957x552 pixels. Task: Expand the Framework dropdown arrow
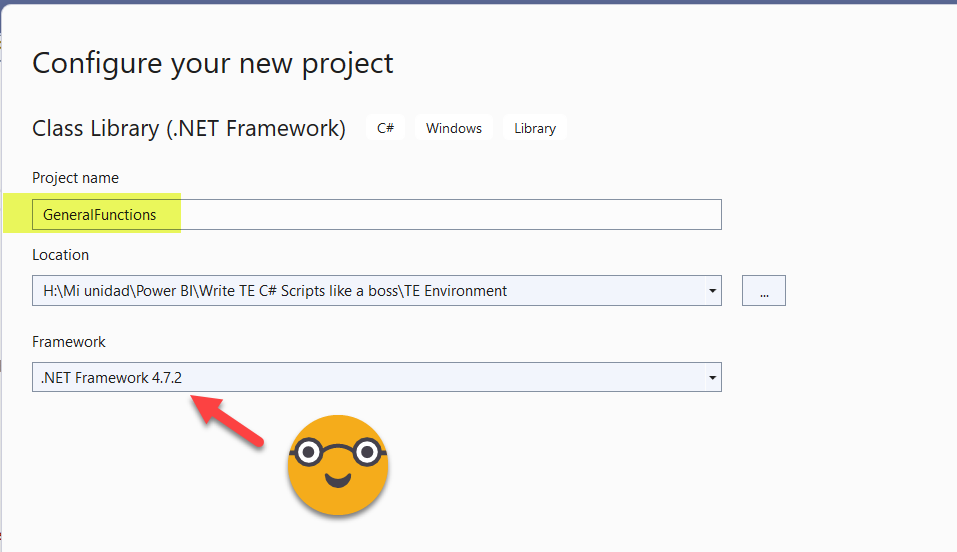coord(712,377)
